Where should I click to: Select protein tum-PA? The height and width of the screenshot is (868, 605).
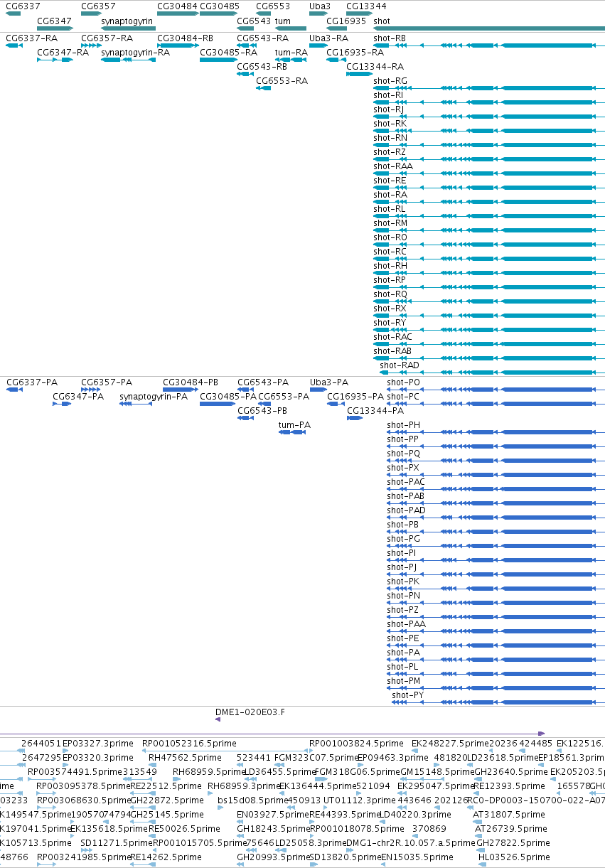(294, 424)
